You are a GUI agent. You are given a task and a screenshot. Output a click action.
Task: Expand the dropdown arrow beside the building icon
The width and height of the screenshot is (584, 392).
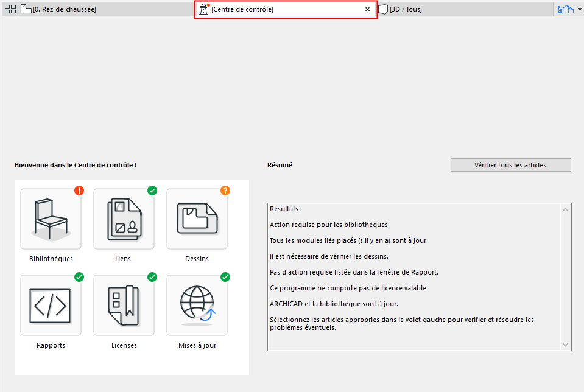[580, 9]
